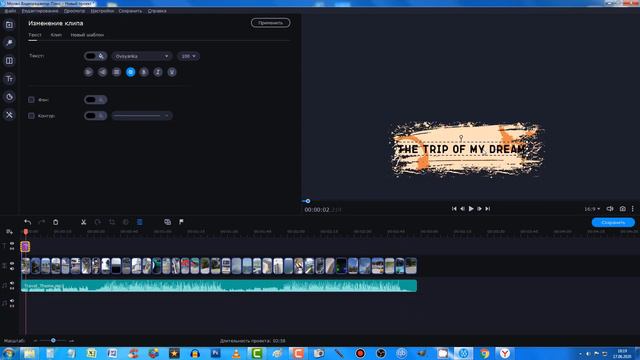
Task: Open the Titles (Tt) sidebar panel
Action: coord(9,79)
